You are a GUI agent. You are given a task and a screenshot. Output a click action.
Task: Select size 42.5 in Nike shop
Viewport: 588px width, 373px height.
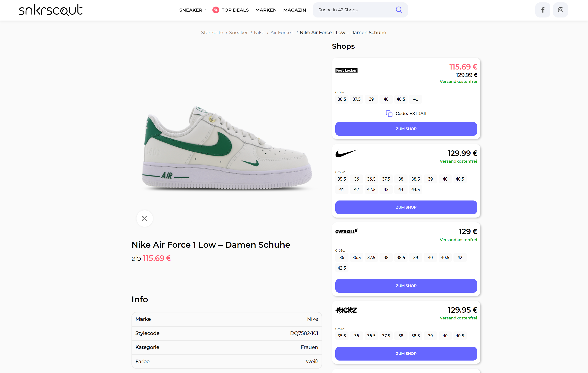click(x=371, y=189)
